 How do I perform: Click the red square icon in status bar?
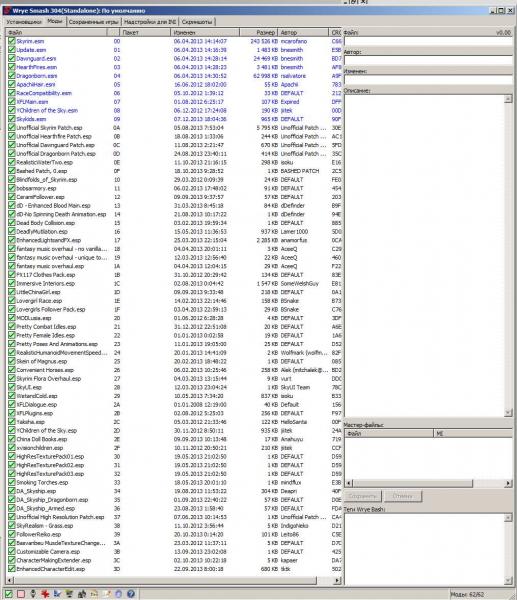21,594
